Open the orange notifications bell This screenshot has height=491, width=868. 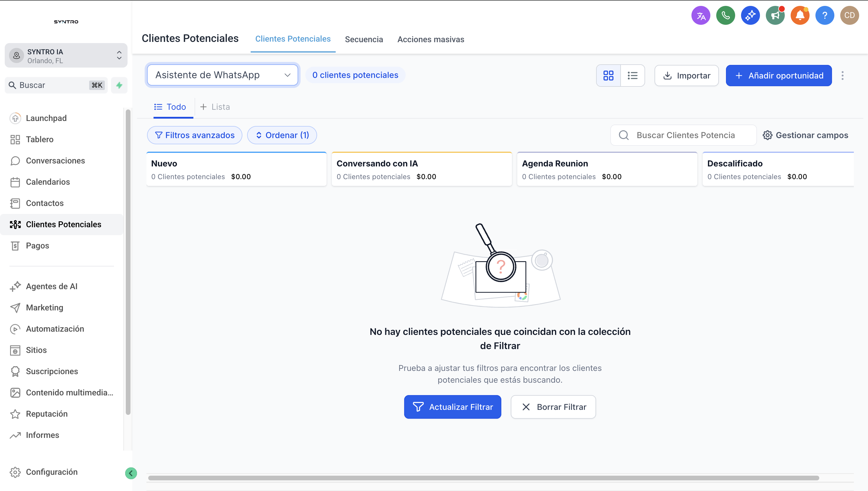pos(800,16)
